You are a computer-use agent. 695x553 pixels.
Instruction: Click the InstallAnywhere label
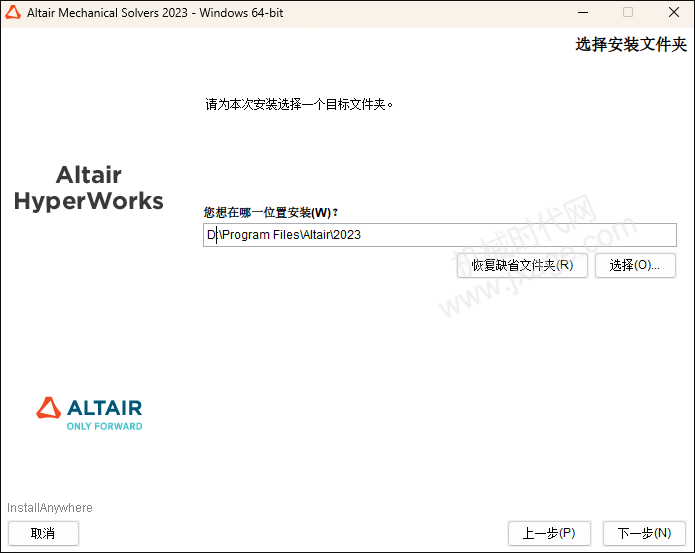[x=50, y=508]
